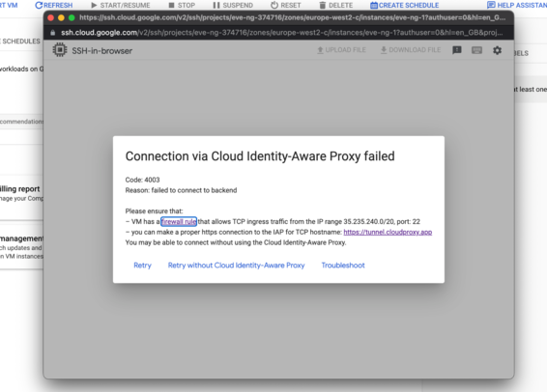Click the Upload File button
This screenshot has width=547, height=392.
coord(341,50)
